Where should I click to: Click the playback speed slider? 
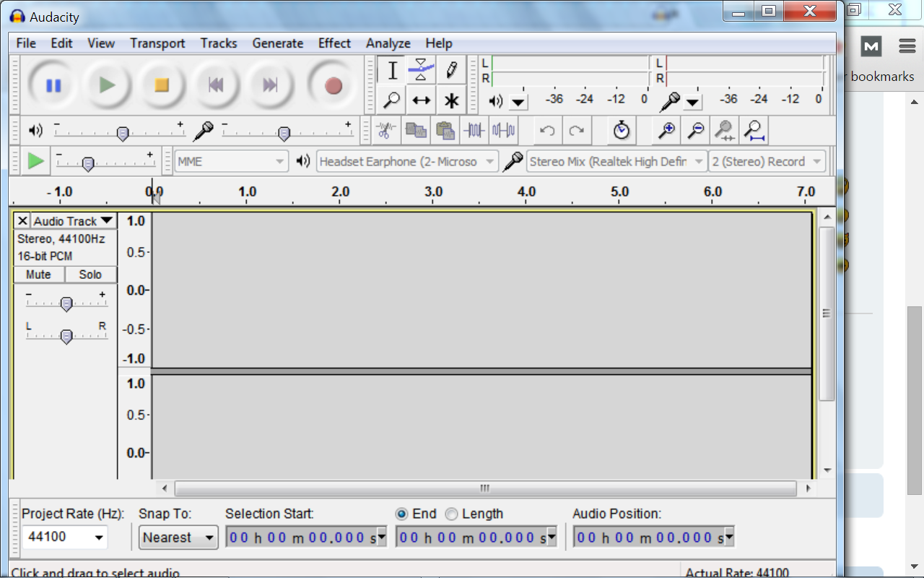(x=105, y=161)
